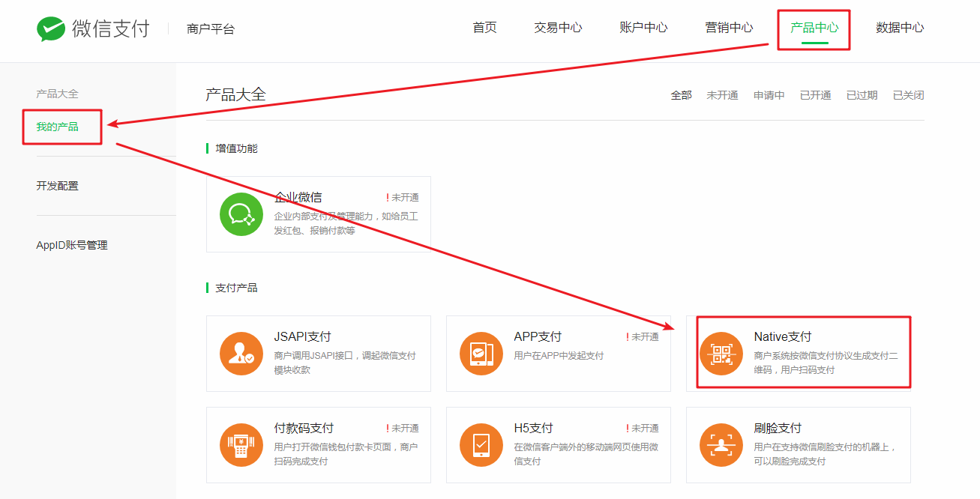Viewport: 980px width, 499px height.
Task: Open the 首页 top navigation item
Action: pyautogui.click(x=484, y=28)
